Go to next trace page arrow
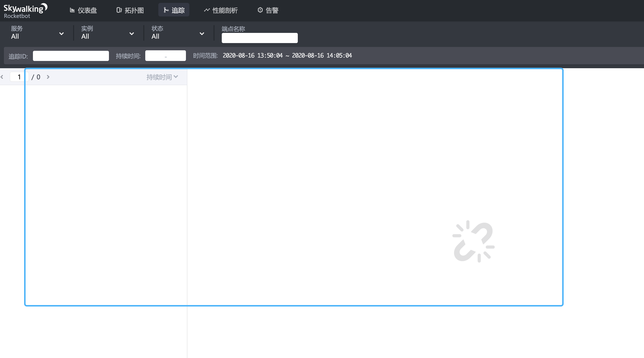644x358 pixels. click(x=48, y=77)
